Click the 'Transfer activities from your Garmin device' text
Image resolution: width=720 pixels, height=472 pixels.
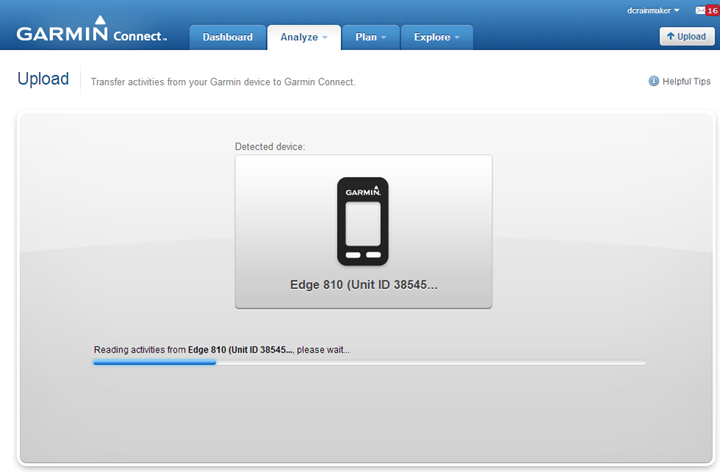223,82
